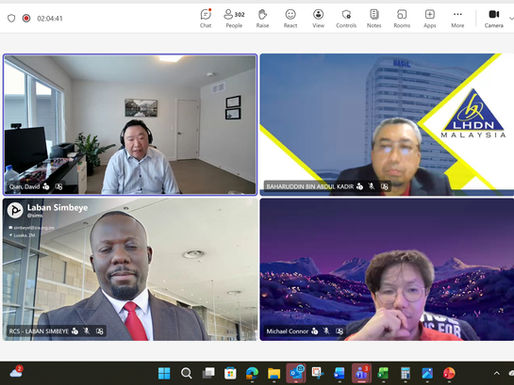Open the Photos app from the taskbar
This screenshot has width=514, height=385.
point(427,373)
